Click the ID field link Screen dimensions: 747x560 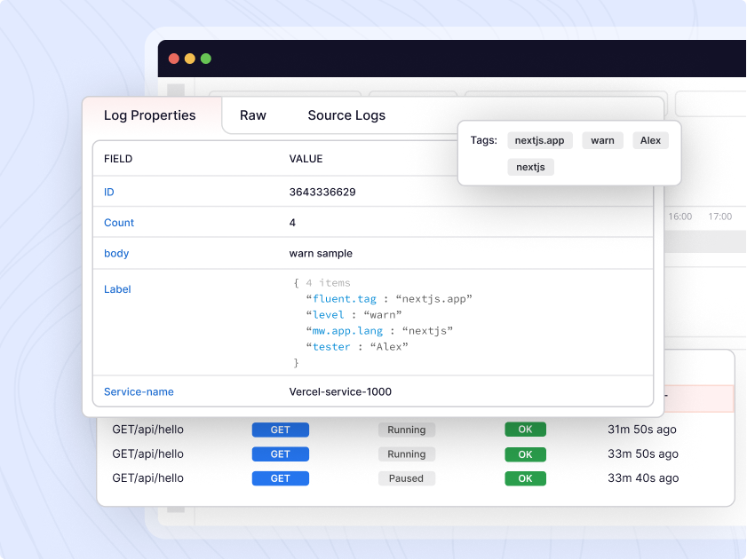coord(107,192)
